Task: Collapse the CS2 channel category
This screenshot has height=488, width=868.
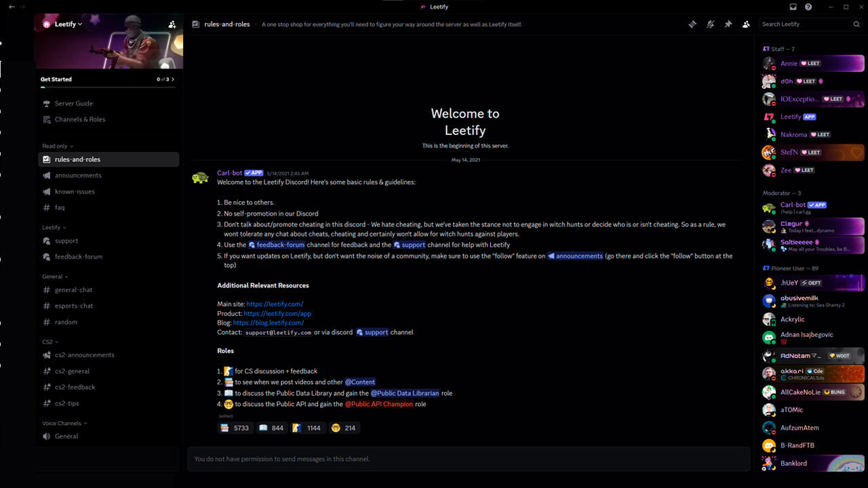Action: tap(50, 342)
